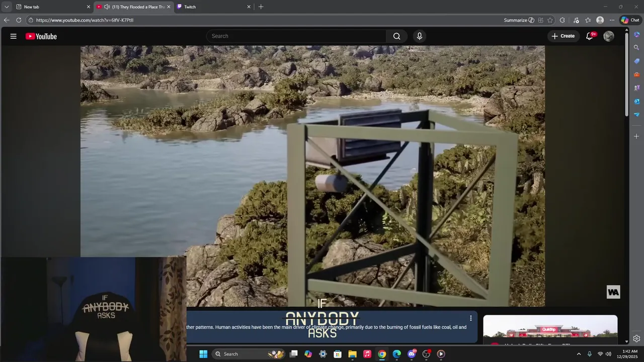Open sidebar settings gear at bottom

636,338
